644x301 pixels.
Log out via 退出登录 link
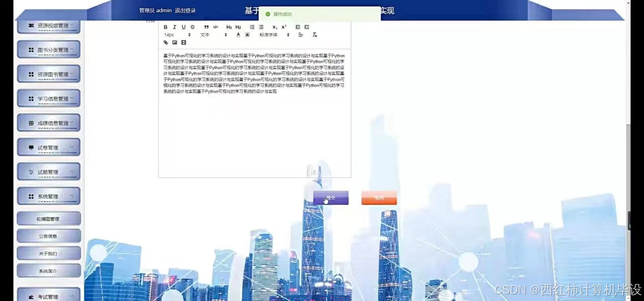click(x=185, y=11)
